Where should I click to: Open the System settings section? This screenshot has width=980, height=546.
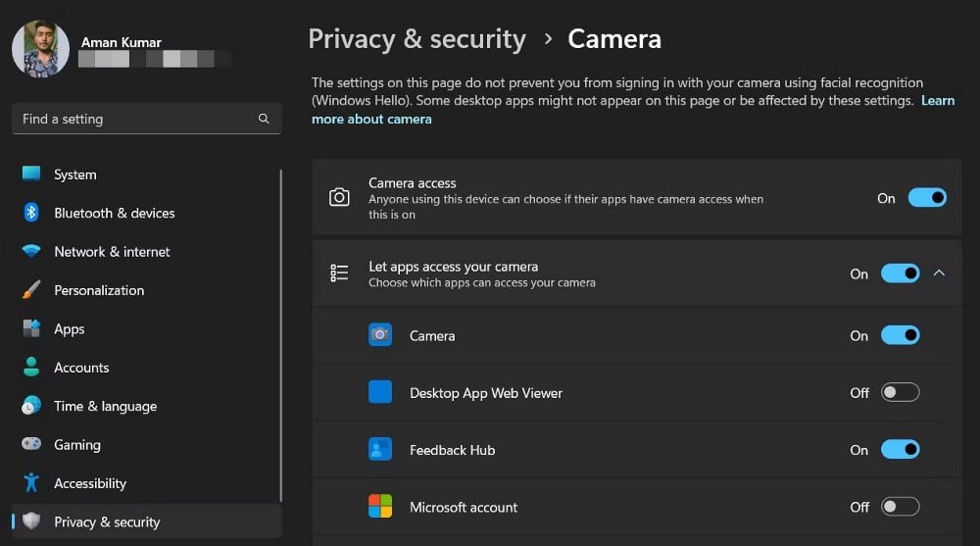pos(75,174)
